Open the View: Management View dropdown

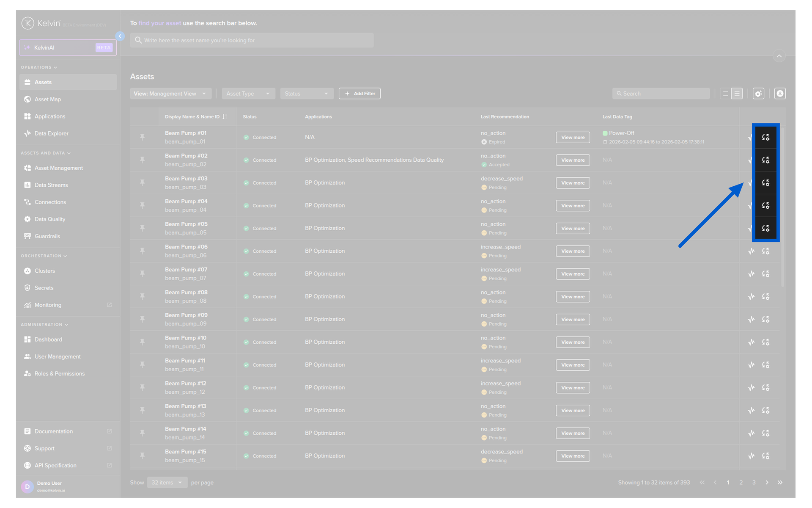(x=170, y=94)
